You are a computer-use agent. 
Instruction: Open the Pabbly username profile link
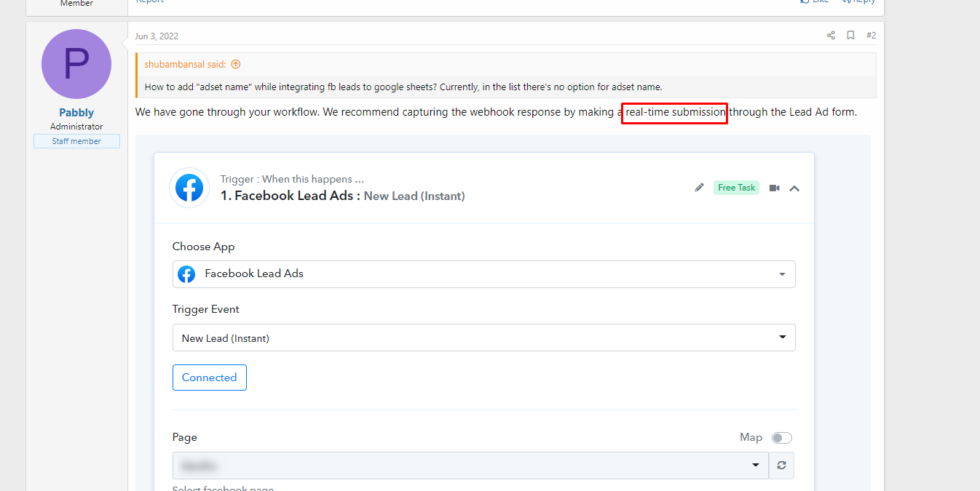pos(76,113)
